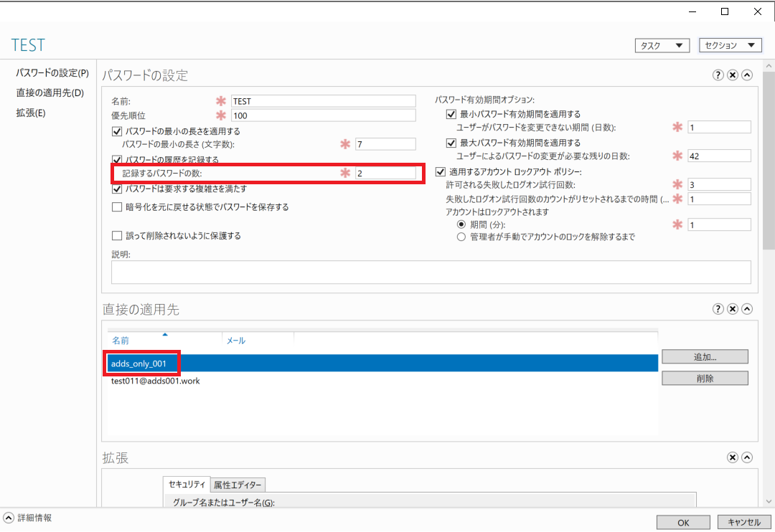Open the タスク dropdown

pos(662,45)
